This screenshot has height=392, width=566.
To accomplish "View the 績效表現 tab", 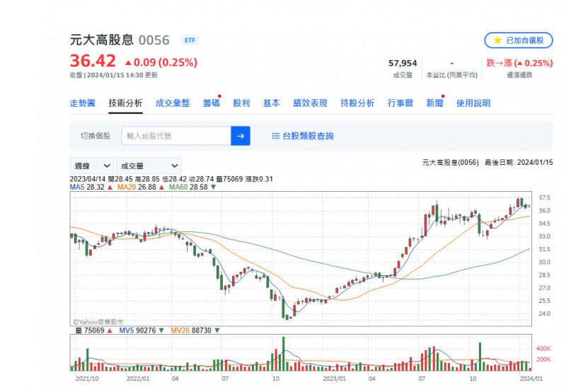I will pyautogui.click(x=310, y=103).
